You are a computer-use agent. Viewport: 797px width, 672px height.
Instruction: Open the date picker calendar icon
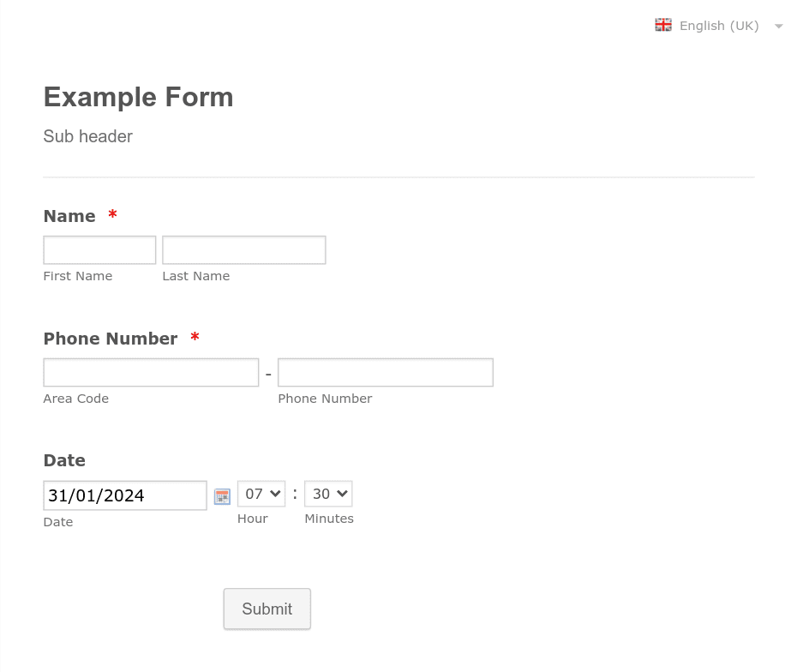coord(222,495)
